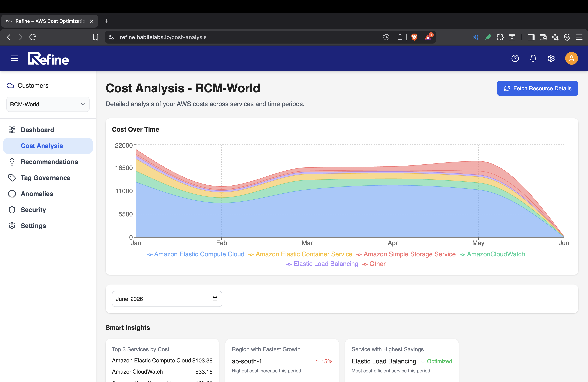Screen dimensions: 588x382
Task: Open the browser extensions puzzle icon
Action: tap(500, 37)
